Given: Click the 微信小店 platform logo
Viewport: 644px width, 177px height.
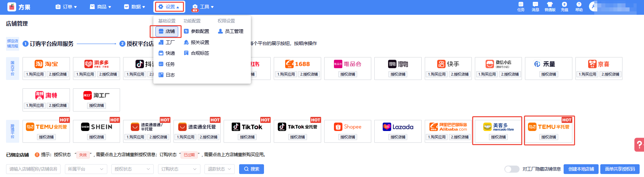Looking at the screenshot, I should pos(498,64).
